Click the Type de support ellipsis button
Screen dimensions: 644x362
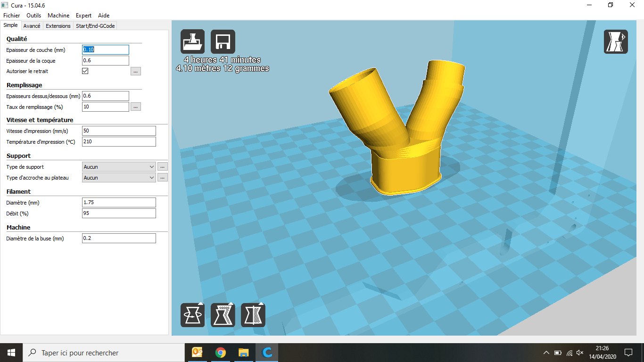click(x=163, y=167)
